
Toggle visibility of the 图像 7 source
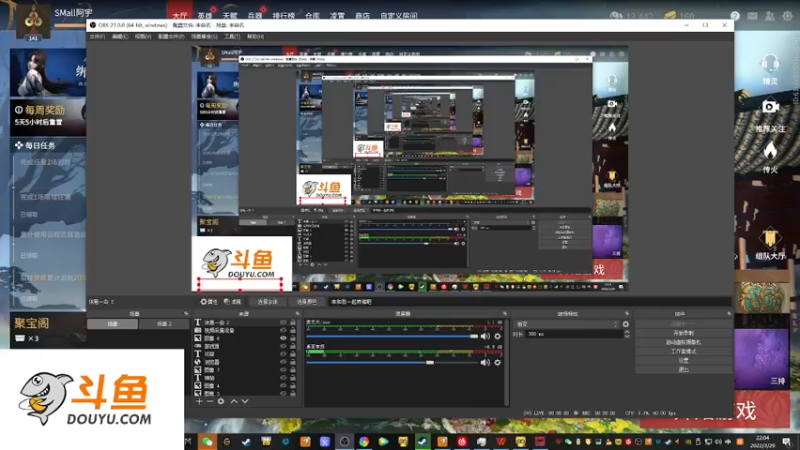[x=283, y=369]
